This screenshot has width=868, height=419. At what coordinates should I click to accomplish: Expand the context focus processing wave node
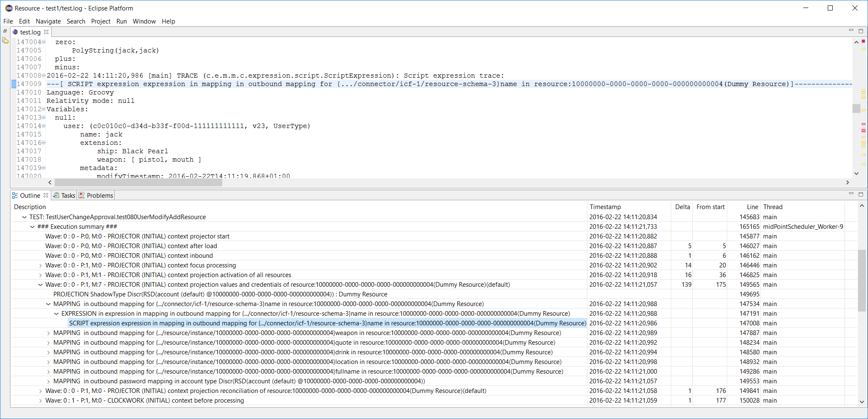(40, 265)
